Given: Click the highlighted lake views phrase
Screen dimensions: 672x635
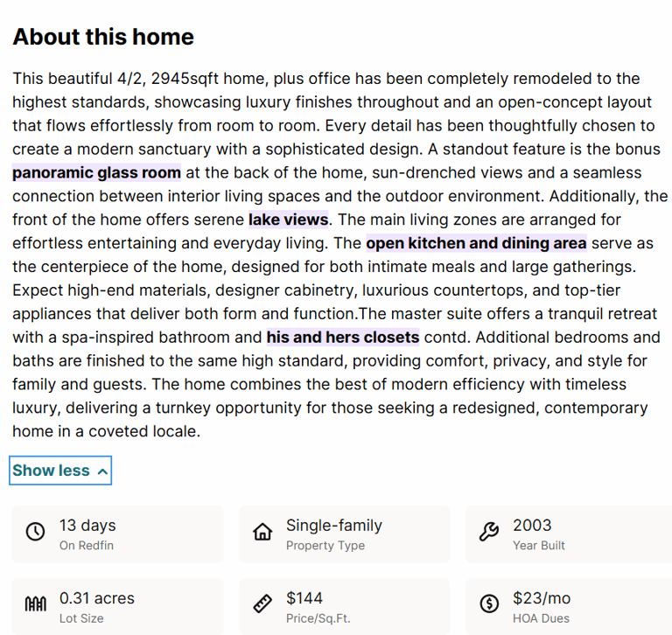Looking at the screenshot, I should pos(289,220).
